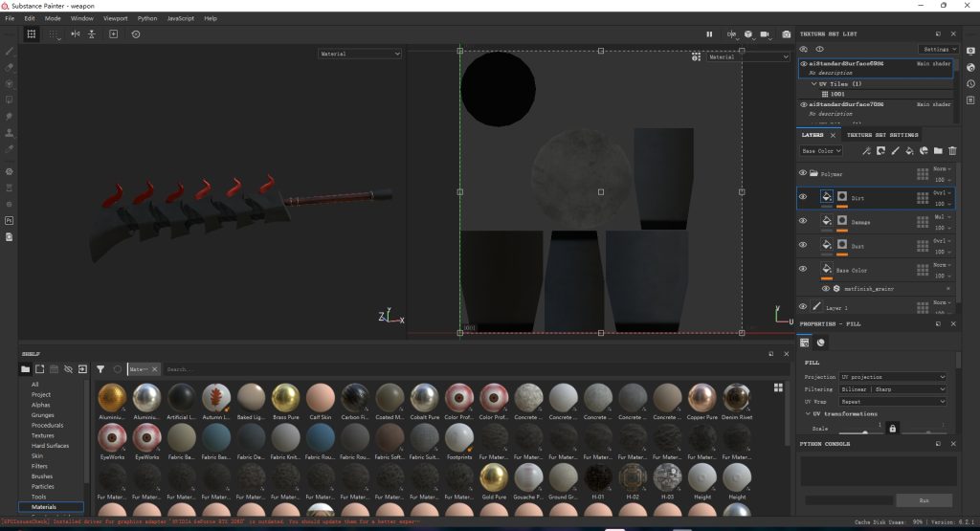Select the Clone stamp tool

click(x=10, y=132)
